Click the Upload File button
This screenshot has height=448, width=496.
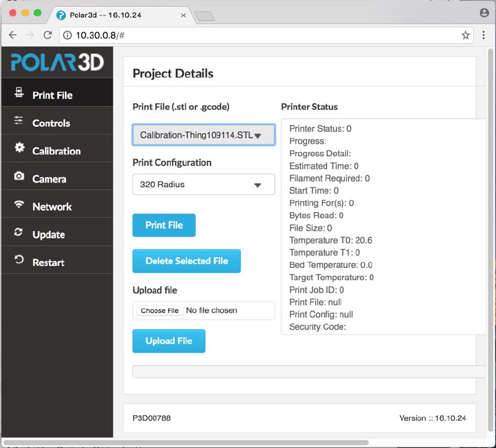click(169, 341)
